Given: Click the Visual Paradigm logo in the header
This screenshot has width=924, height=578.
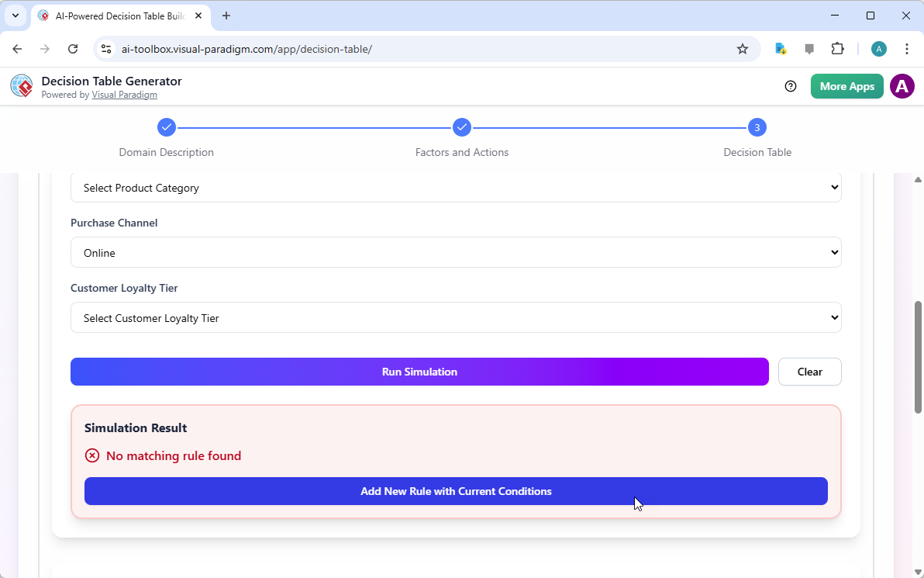Looking at the screenshot, I should pos(21,85).
